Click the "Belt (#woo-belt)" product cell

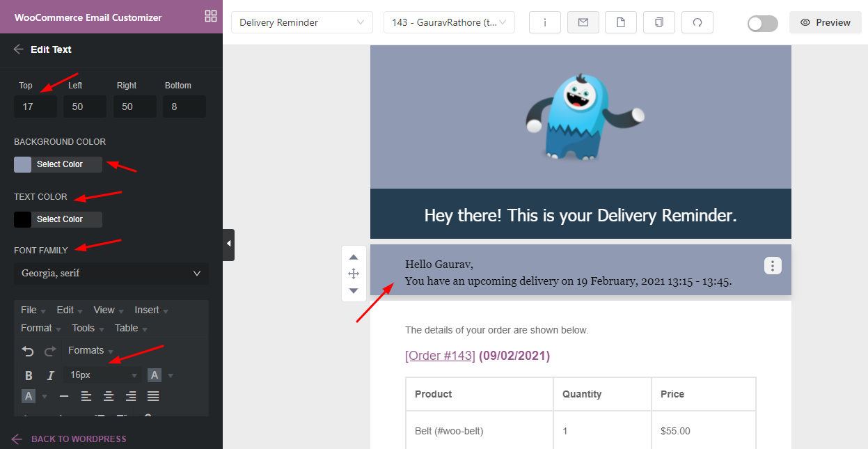[x=480, y=431]
